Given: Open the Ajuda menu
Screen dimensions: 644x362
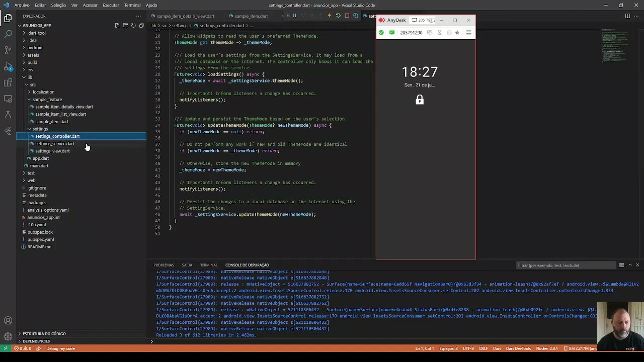Looking at the screenshot, I should coord(151,5).
